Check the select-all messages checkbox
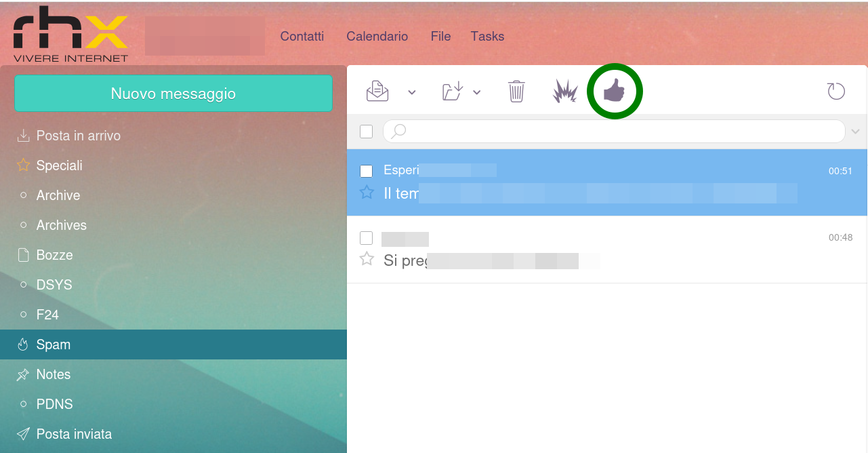 366,131
